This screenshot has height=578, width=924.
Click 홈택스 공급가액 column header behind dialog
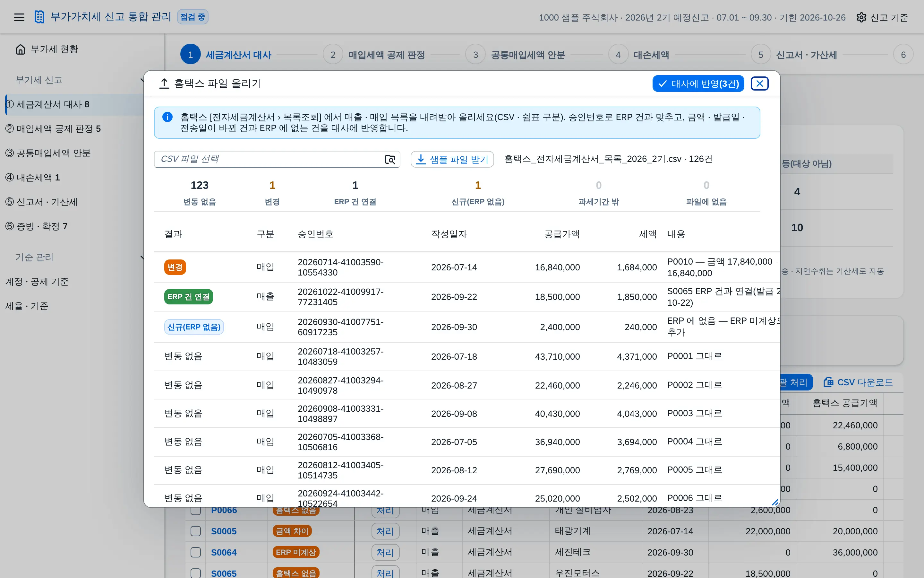[x=844, y=403]
